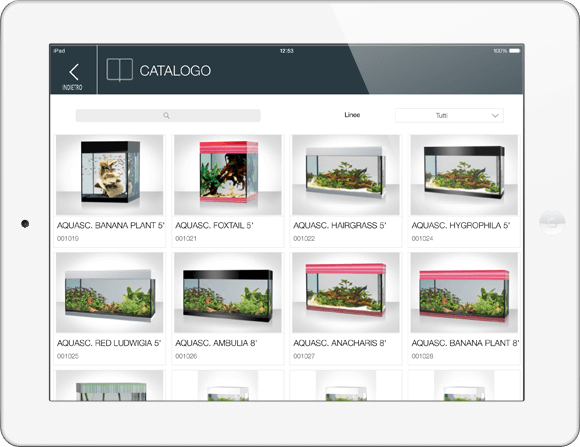Open Aquasc. Anacharis 8' aquarium image
The height and width of the screenshot is (447, 580).
coord(346,292)
